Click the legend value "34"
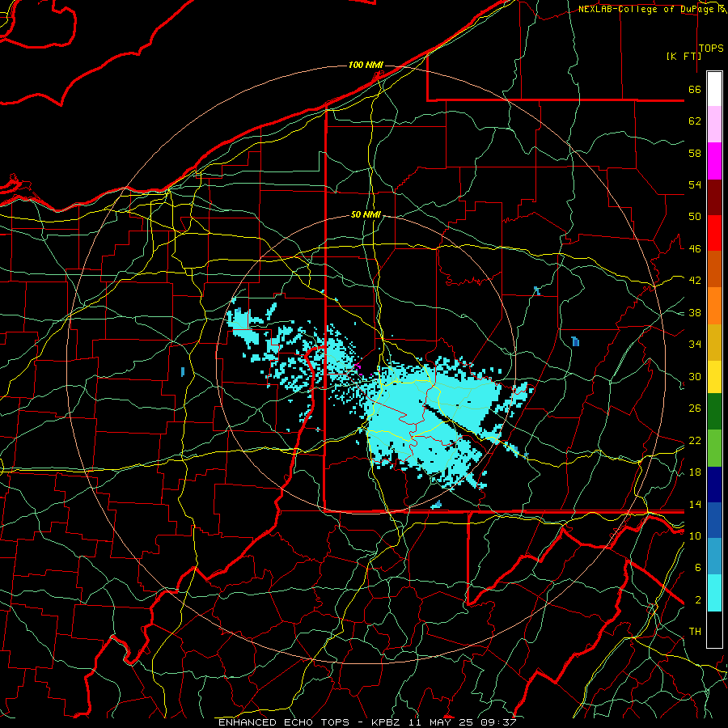The height and width of the screenshot is (728, 728). (x=695, y=345)
